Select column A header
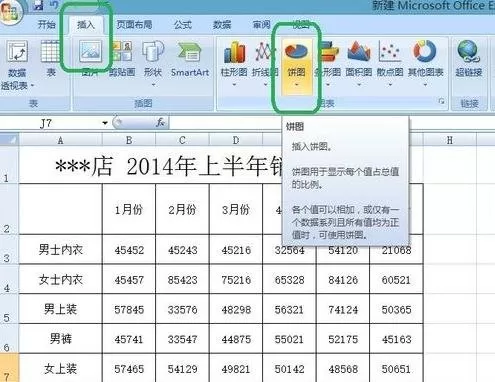 click(x=60, y=140)
